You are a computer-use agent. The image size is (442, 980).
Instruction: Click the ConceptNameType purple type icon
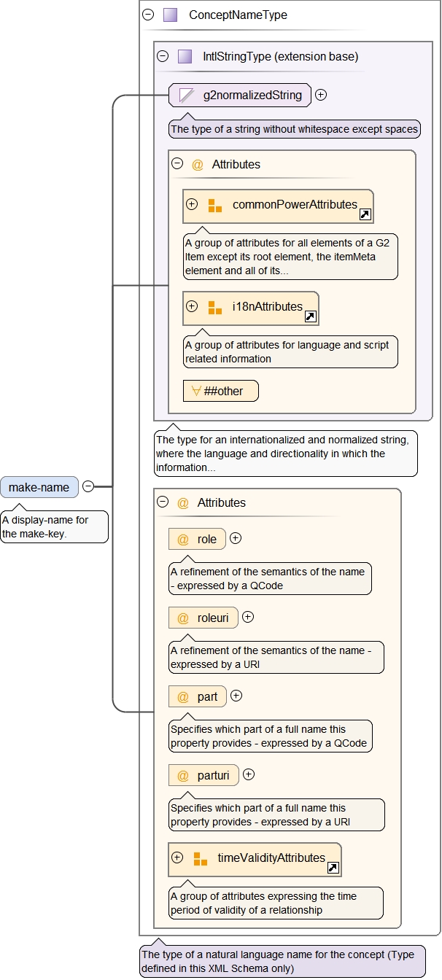170,15
